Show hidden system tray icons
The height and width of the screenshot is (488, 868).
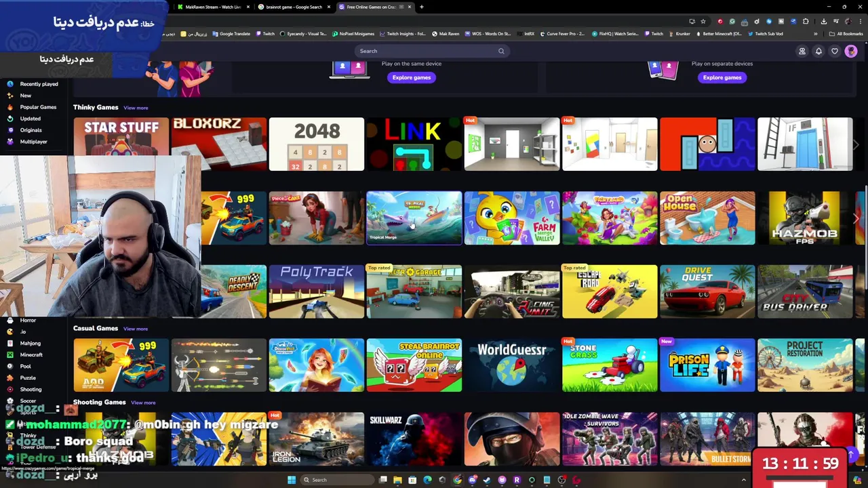click(744, 480)
